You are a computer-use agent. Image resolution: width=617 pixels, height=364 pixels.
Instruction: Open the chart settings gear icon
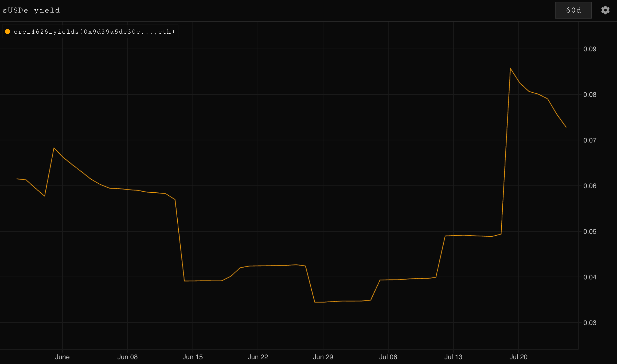(605, 10)
